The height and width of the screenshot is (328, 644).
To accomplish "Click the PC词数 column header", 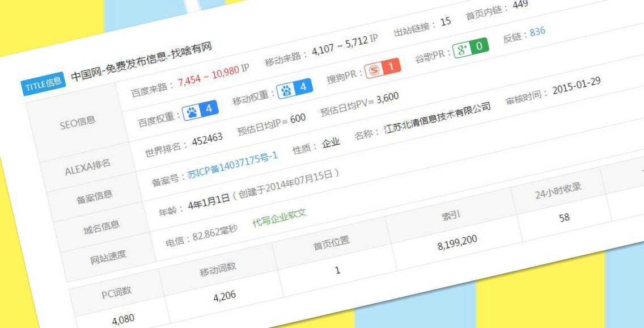I will tap(117, 293).
